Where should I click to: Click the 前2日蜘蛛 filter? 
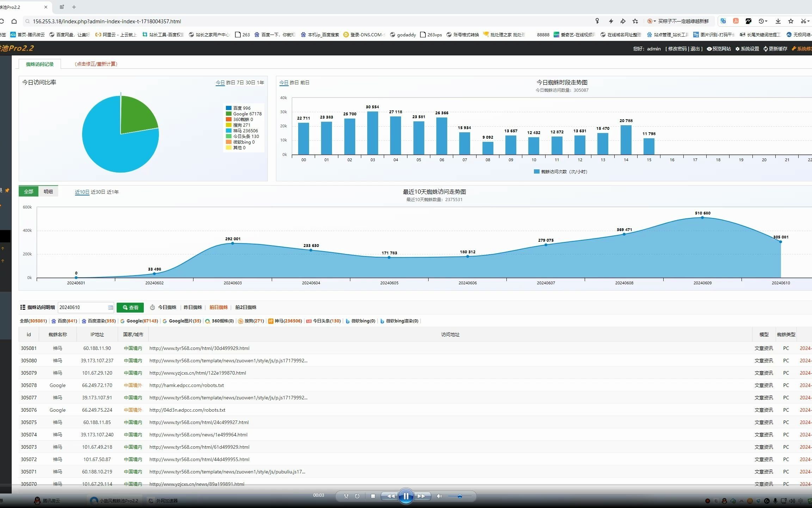tap(246, 307)
